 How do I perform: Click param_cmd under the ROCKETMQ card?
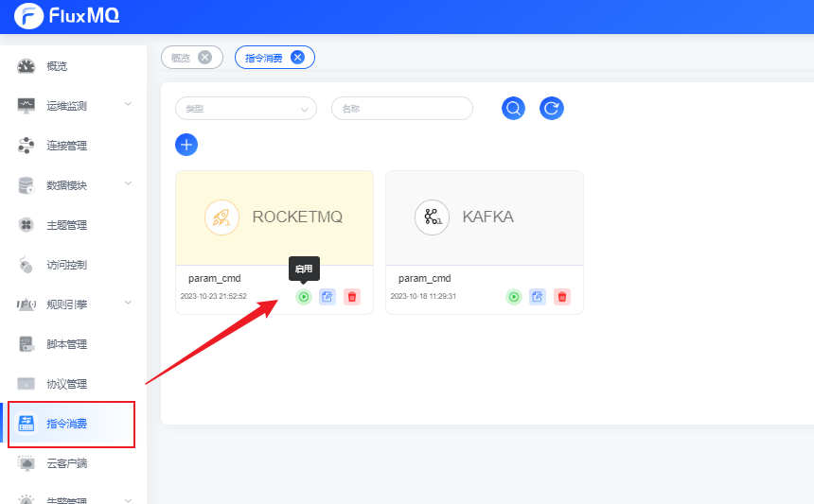pyautogui.click(x=215, y=278)
